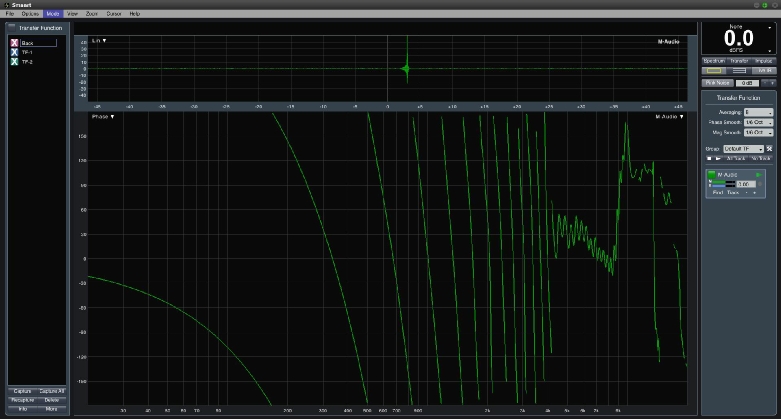This screenshot has width=781, height=419.
Task: Click the Back trace name field
Action: point(38,44)
